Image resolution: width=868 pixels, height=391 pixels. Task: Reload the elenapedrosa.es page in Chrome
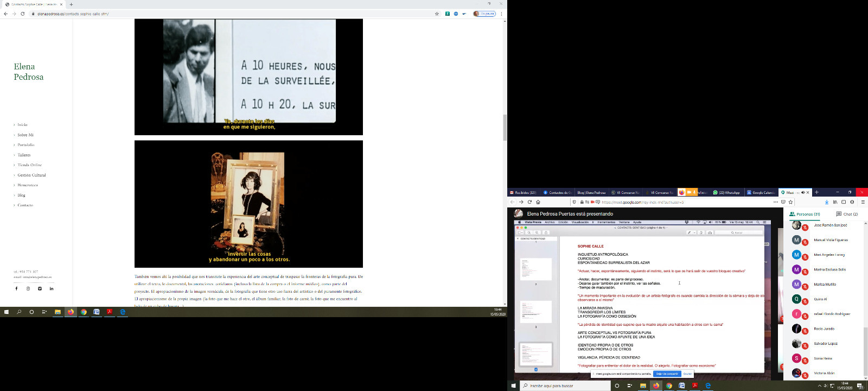pyautogui.click(x=22, y=14)
